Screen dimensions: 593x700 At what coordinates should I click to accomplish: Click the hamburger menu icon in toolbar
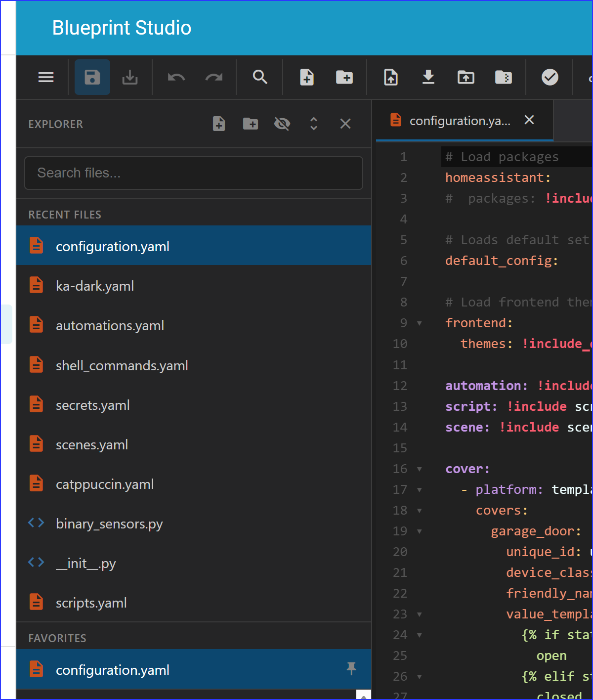46,77
